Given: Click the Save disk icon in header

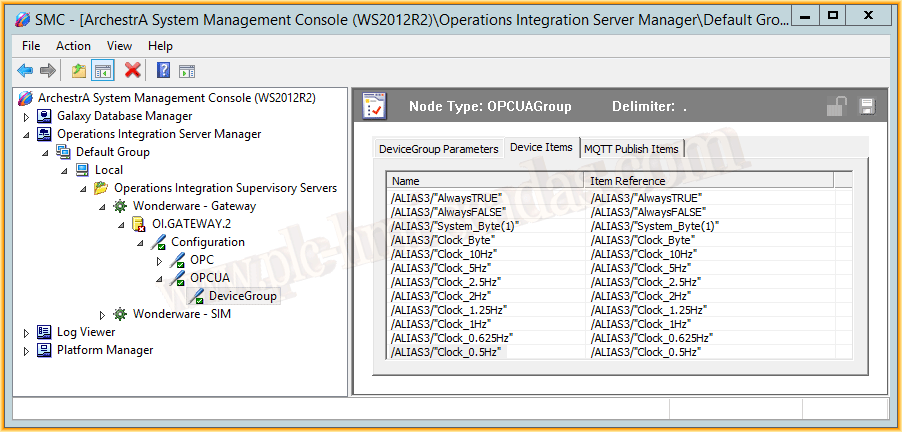Looking at the screenshot, I should 867,106.
